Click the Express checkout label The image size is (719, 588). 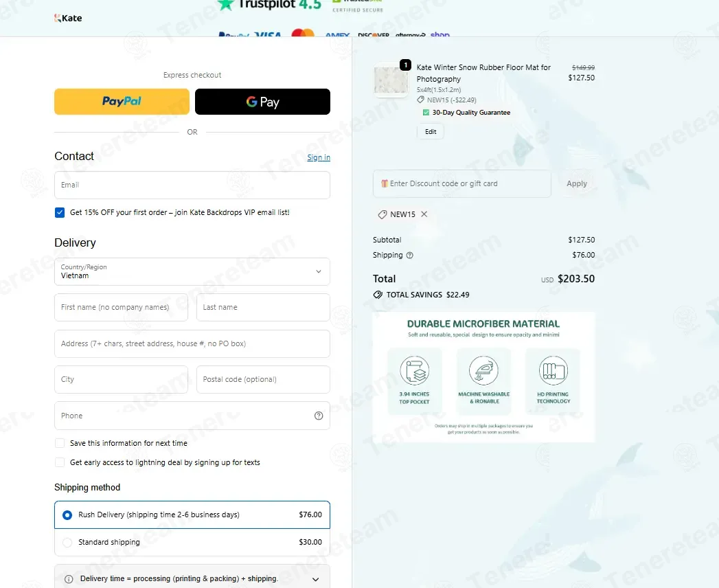point(192,75)
